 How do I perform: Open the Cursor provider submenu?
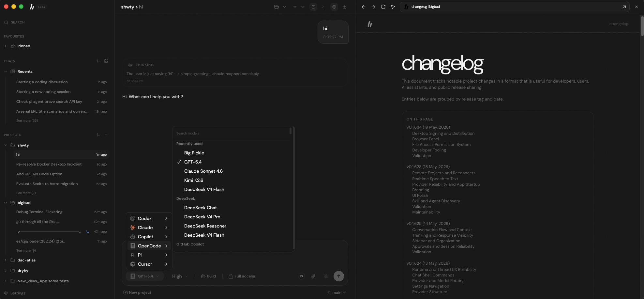pyautogui.click(x=149, y=264)
